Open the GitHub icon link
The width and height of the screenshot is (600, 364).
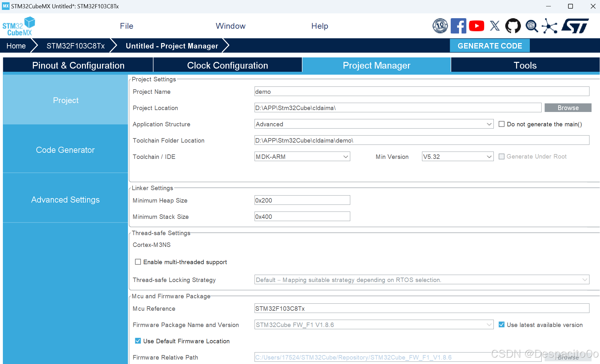tap(513, 26)
